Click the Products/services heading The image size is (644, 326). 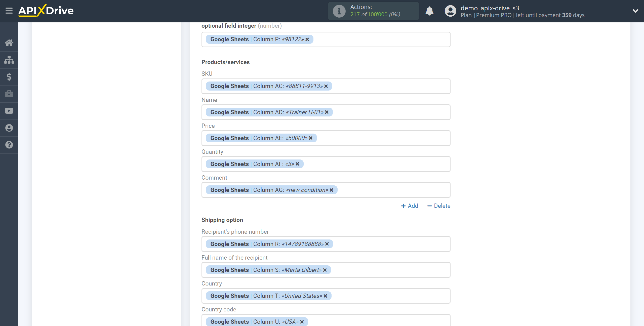point(225,62)
